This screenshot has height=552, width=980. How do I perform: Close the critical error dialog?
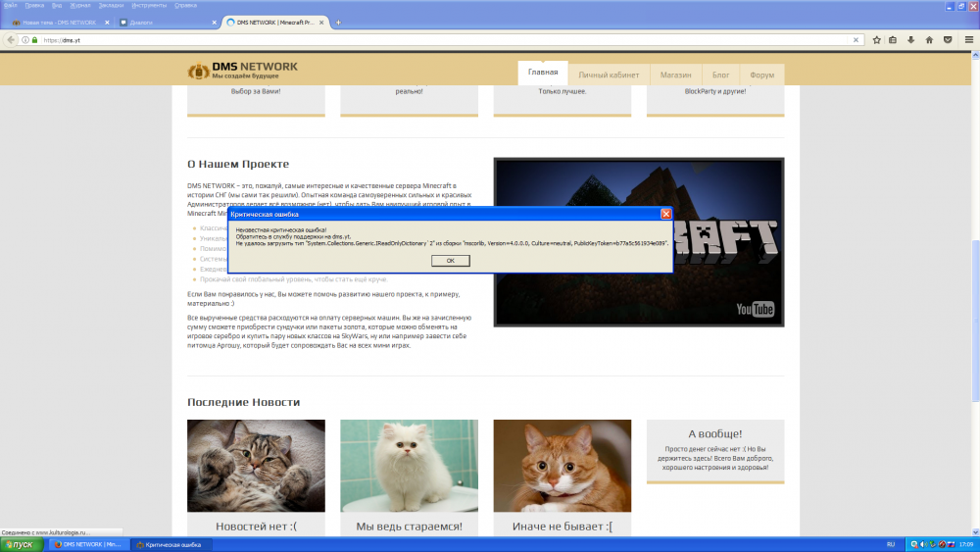665,213
